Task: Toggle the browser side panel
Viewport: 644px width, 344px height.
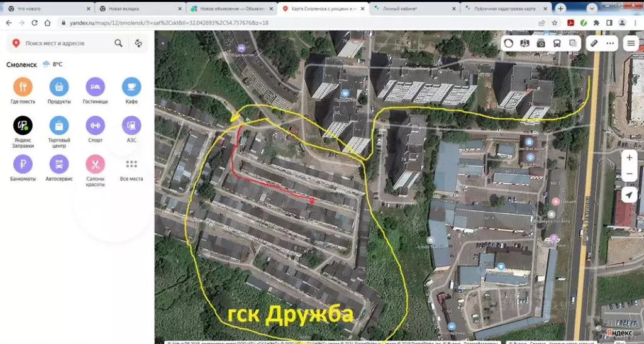Action: pyautogui.click(x=609, y=23)
